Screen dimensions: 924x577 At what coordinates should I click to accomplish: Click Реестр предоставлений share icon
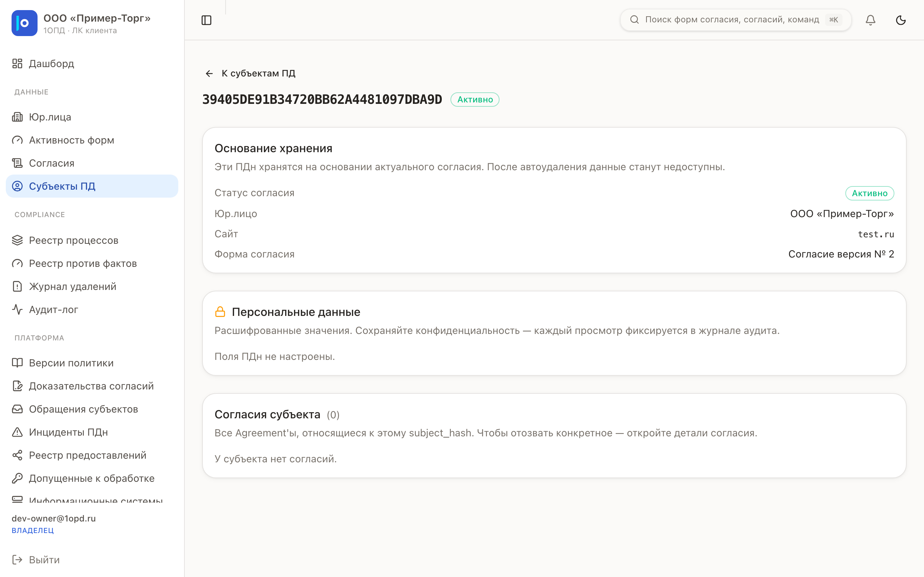click(x=17, y=455)
